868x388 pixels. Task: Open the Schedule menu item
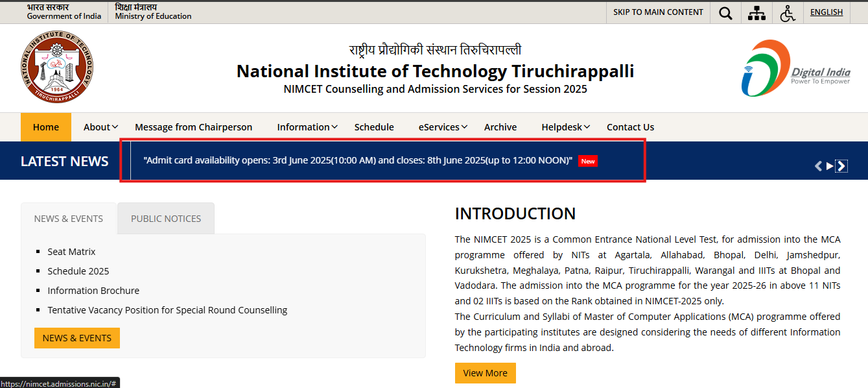tap(374, 127)
